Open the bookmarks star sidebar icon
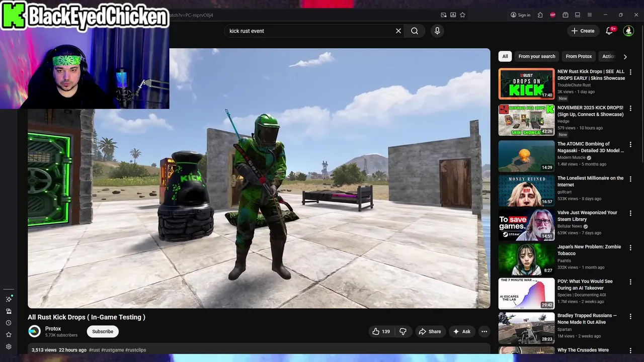Image resolution: width=644 pixels, height=362 pixels. 9,335
